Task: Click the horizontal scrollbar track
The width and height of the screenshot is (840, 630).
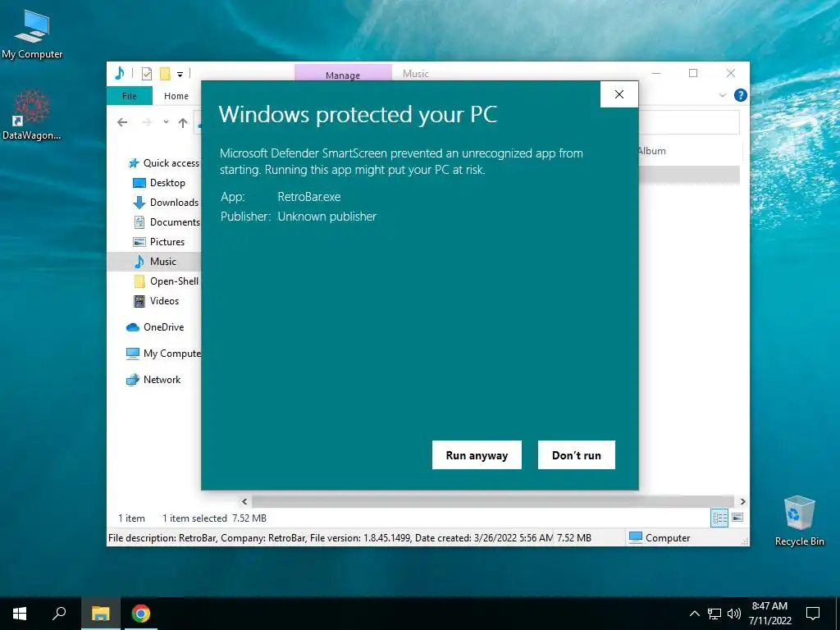Action: (x=493, y=501)
